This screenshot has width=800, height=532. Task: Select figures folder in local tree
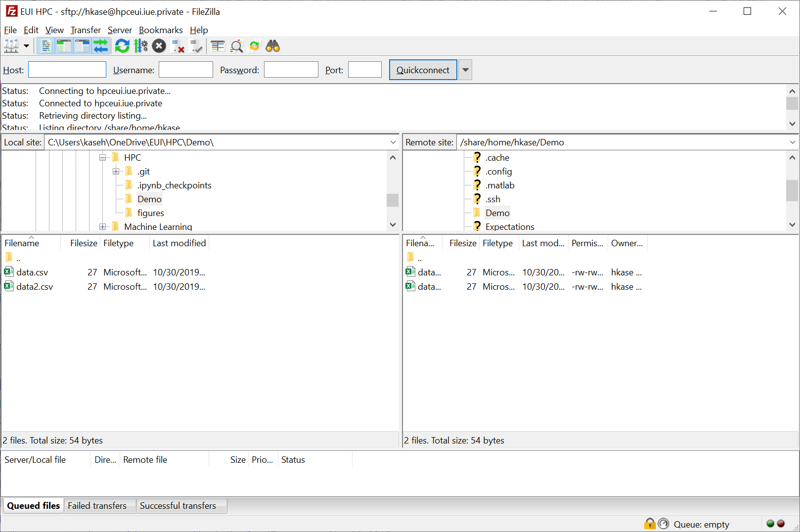[x=151, y=213]
